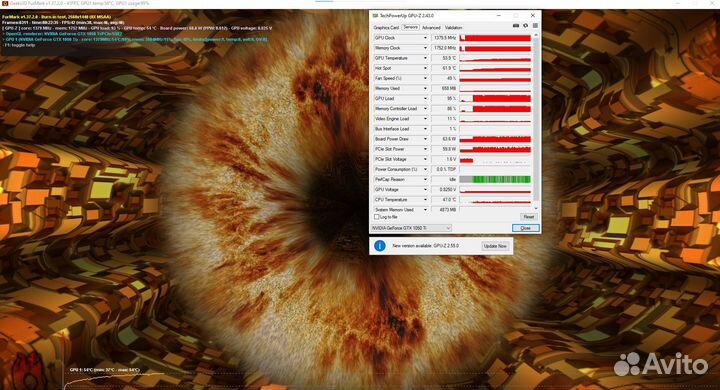Click the 63.6 W Board Power Draw value
Image resolution: width=720 pixels, height=390 pixels.
pos(444,139)
